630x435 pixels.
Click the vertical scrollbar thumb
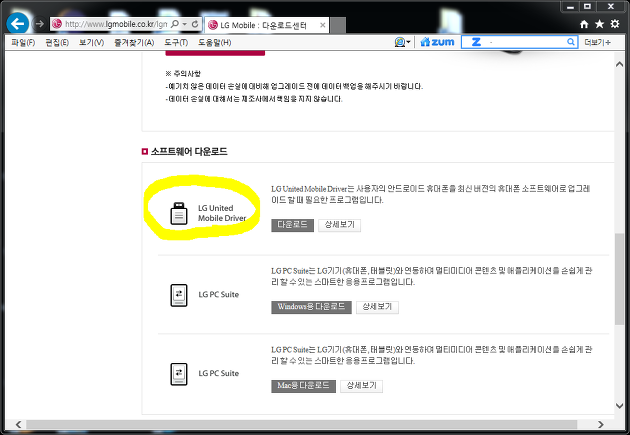click(x=619, y=279)
